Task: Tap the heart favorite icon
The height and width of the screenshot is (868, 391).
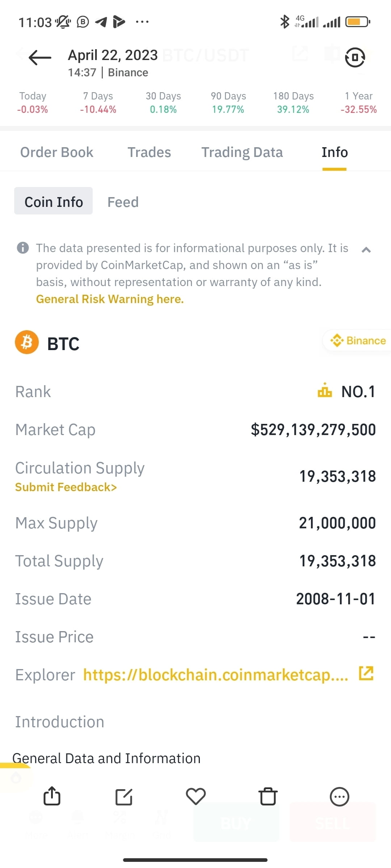Action: (x=195, y=796)
